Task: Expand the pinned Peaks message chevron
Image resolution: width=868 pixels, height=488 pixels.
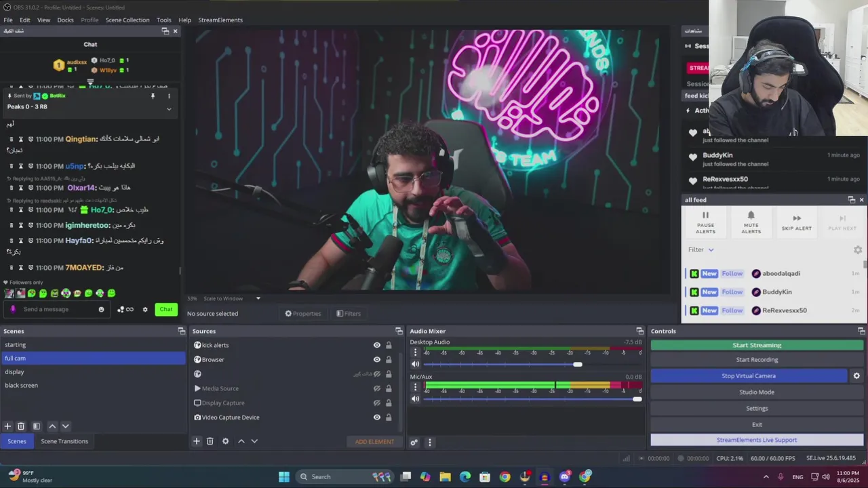Action: (169, 108)
